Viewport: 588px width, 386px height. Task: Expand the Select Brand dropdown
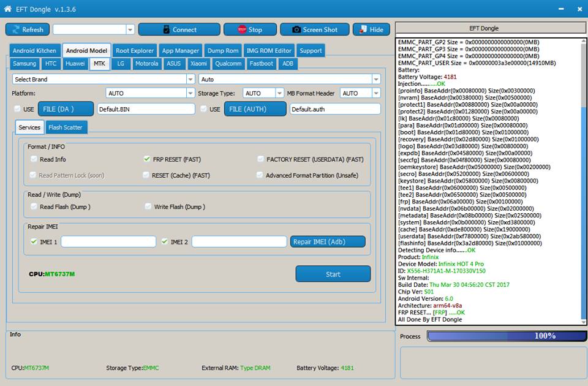[190, 79]
